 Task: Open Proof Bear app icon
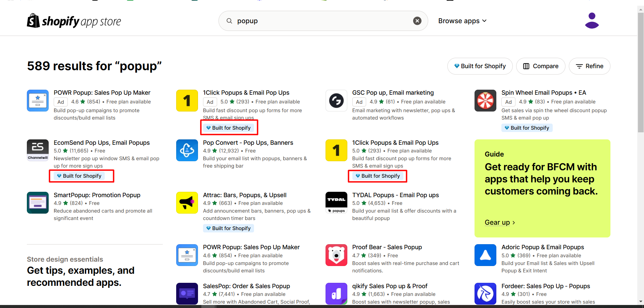point(336,255)
